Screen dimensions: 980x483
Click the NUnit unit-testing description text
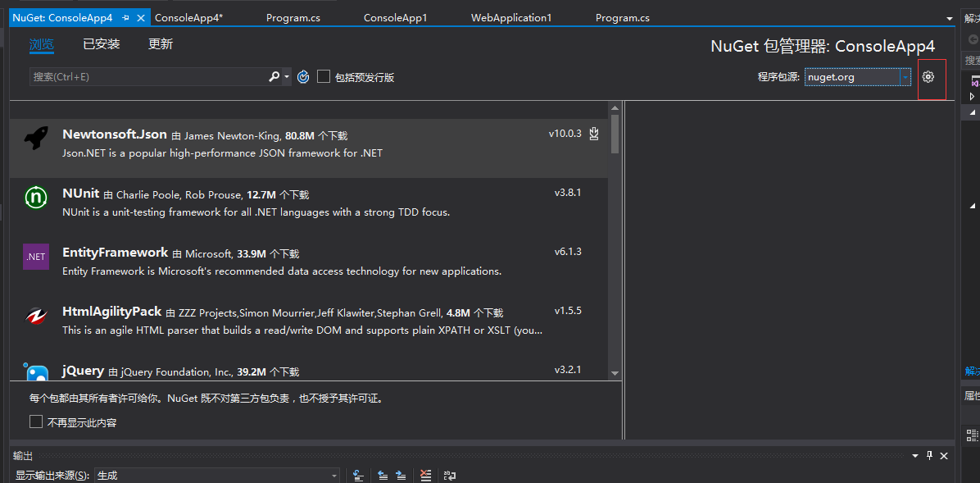(256, 212)
